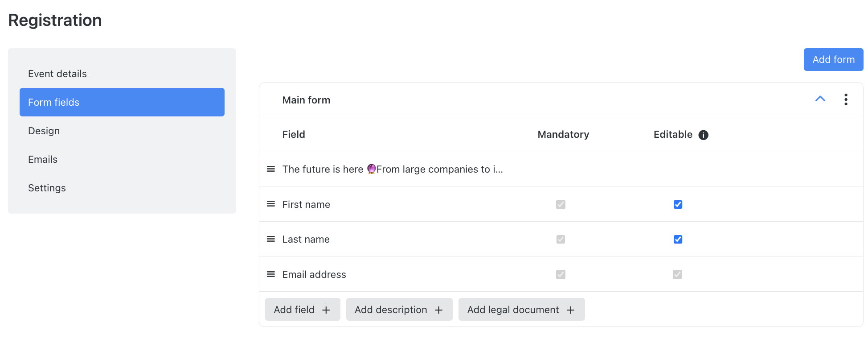Collapse the Main form section

(820, 99)
